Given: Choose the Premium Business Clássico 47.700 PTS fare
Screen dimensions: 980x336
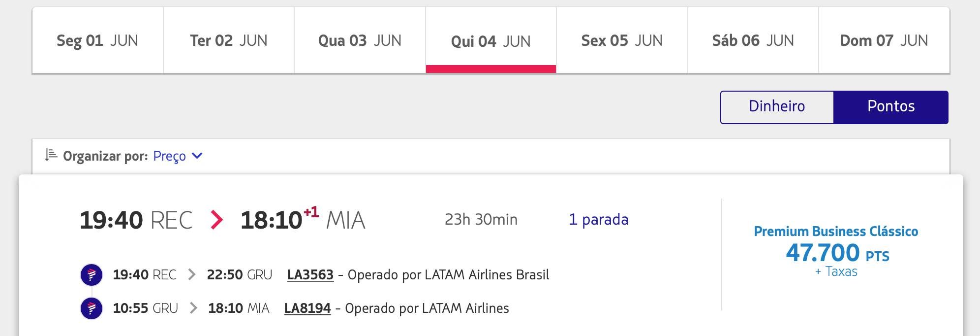Looking at the screenshot, I should pyautogui.click(x=836, y=251).
